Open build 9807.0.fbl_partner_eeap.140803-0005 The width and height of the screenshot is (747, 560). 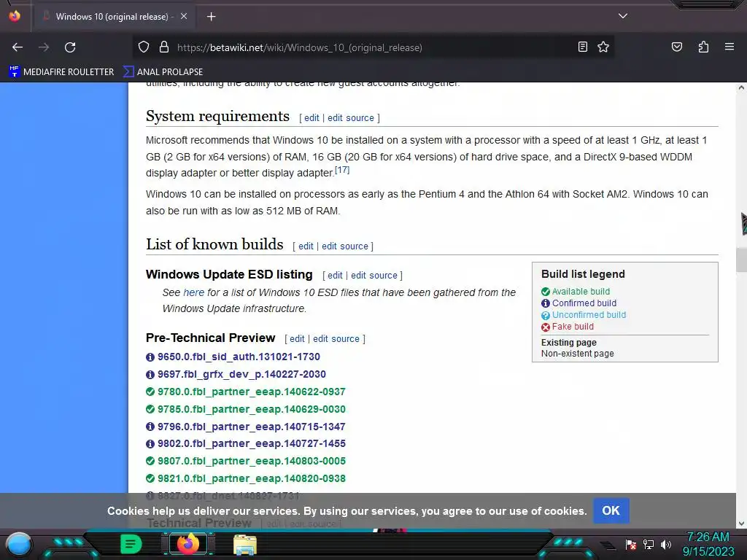252,461
